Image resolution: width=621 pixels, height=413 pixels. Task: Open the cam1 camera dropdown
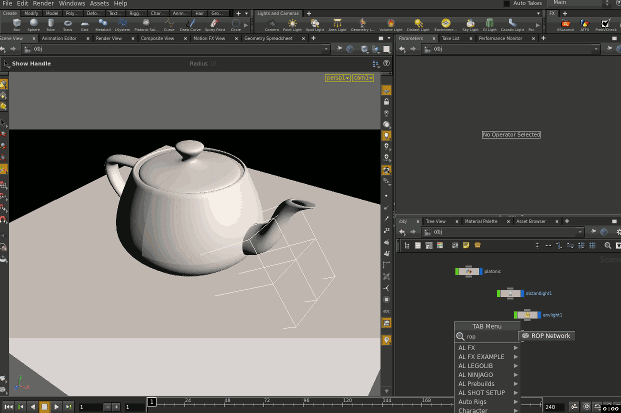[x=363, y=78]
